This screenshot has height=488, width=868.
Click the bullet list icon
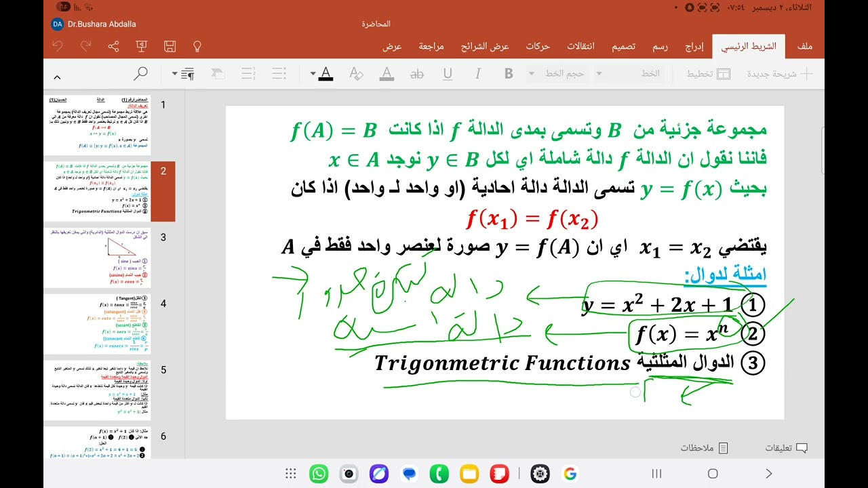pos(278,73)
